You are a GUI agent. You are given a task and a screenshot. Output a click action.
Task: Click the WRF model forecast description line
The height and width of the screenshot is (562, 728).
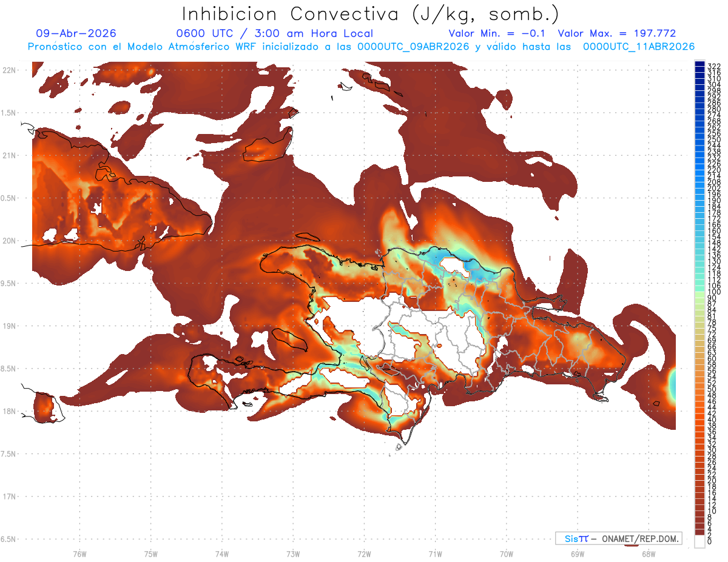click(x=361, y=47)
